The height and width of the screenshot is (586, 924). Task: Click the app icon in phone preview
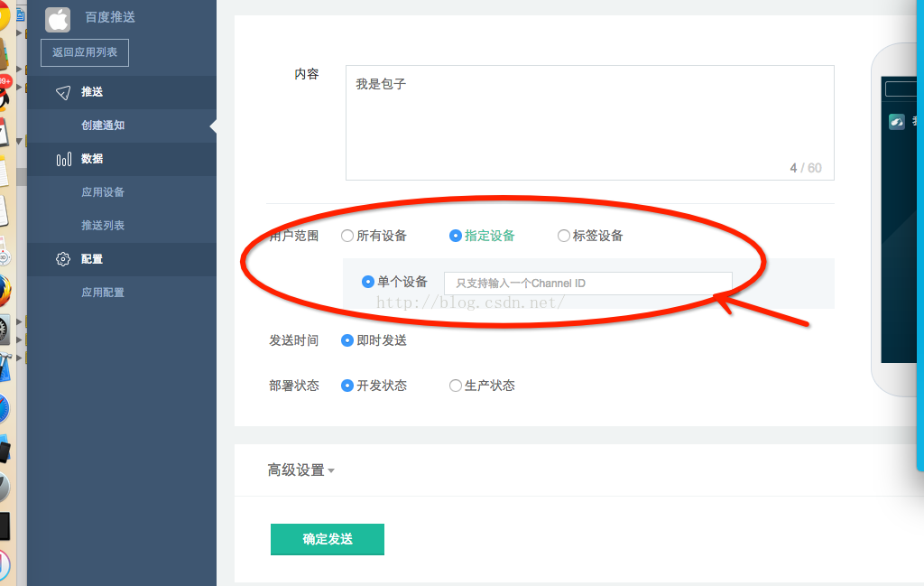(x=896, y=122)
